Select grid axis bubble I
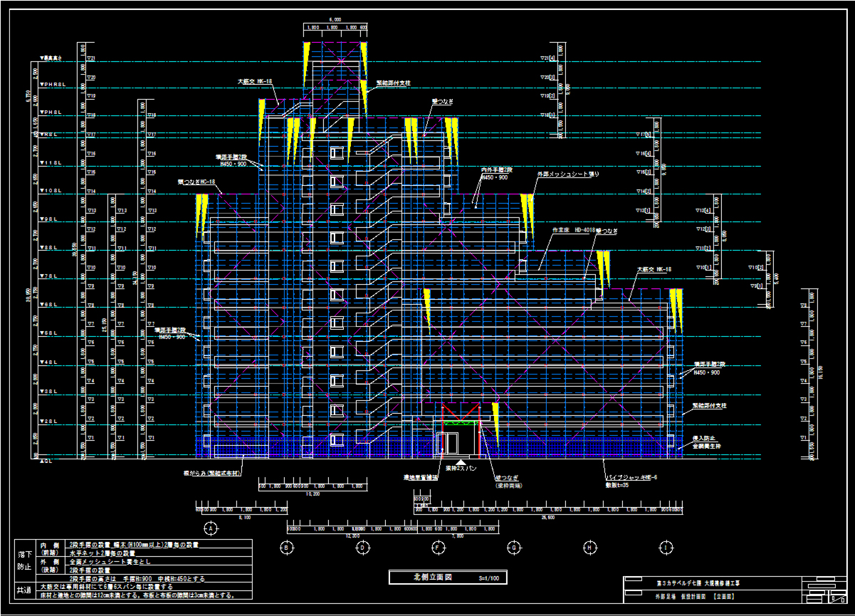Viewport: 855px width, 616px height. 665,547
